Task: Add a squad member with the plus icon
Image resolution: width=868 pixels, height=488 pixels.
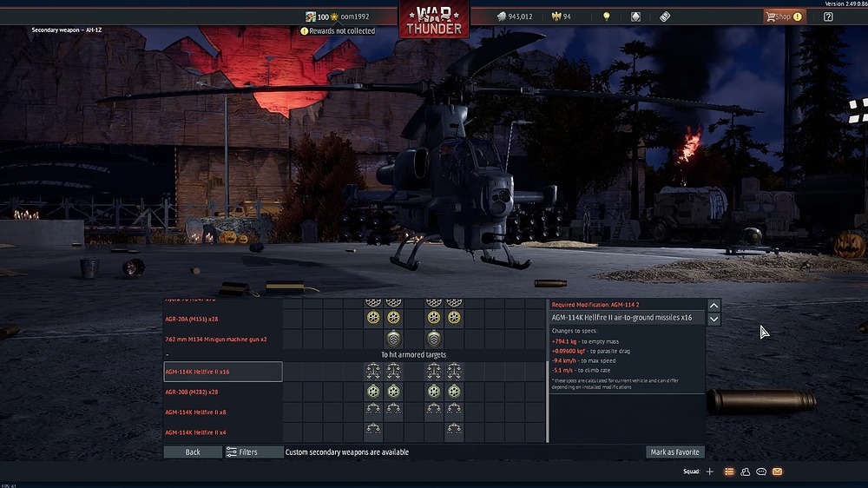Action: 710,472
